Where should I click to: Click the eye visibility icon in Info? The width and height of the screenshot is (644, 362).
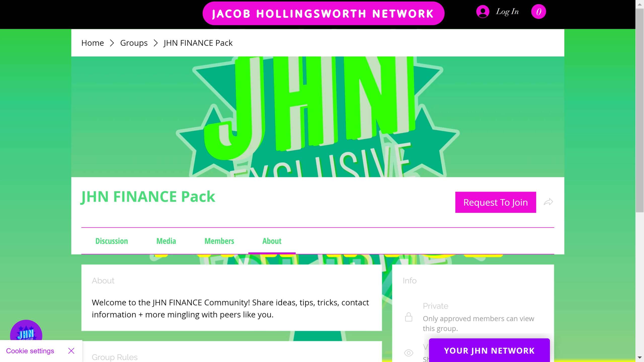coord(409,353)
